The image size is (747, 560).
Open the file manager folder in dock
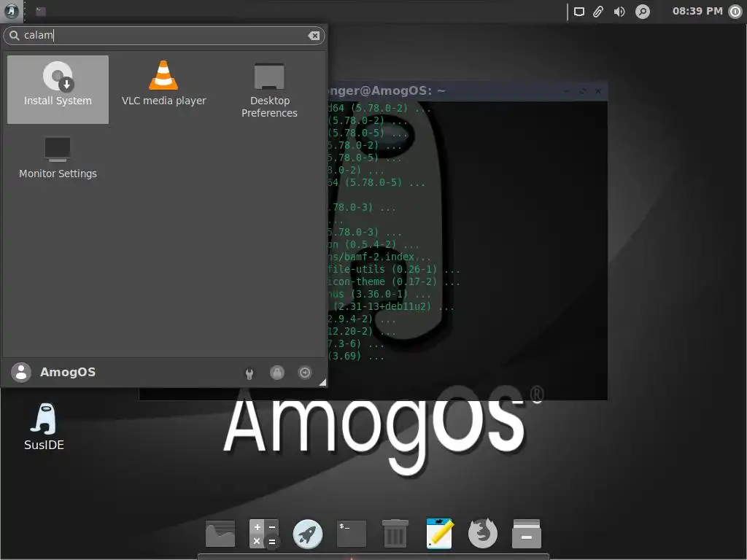pos(220,534)
